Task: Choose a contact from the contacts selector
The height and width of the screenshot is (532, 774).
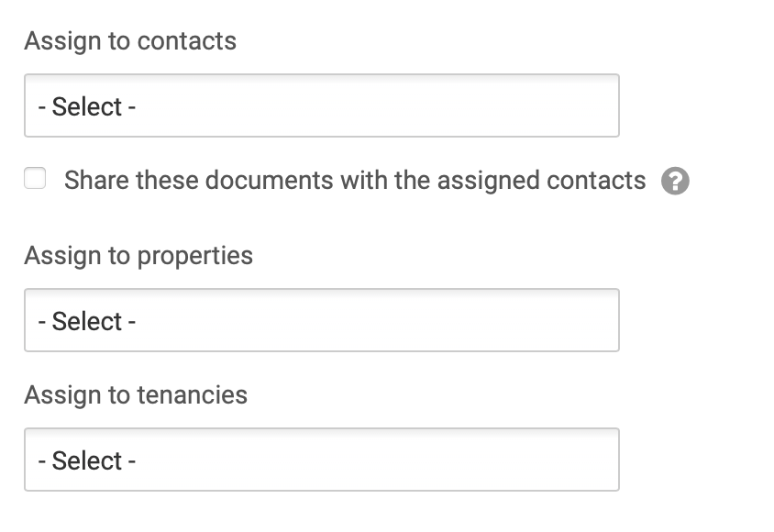Action: [x=322, y=105]
